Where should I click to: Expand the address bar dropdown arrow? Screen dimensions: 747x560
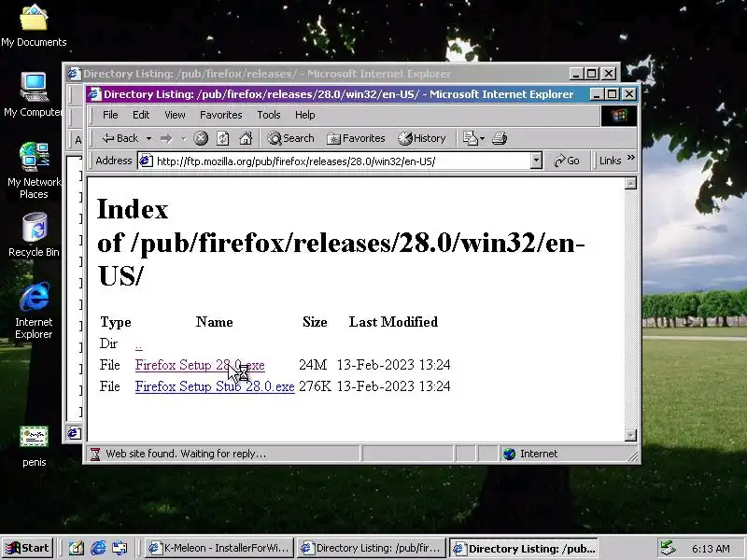click(536, 161)
